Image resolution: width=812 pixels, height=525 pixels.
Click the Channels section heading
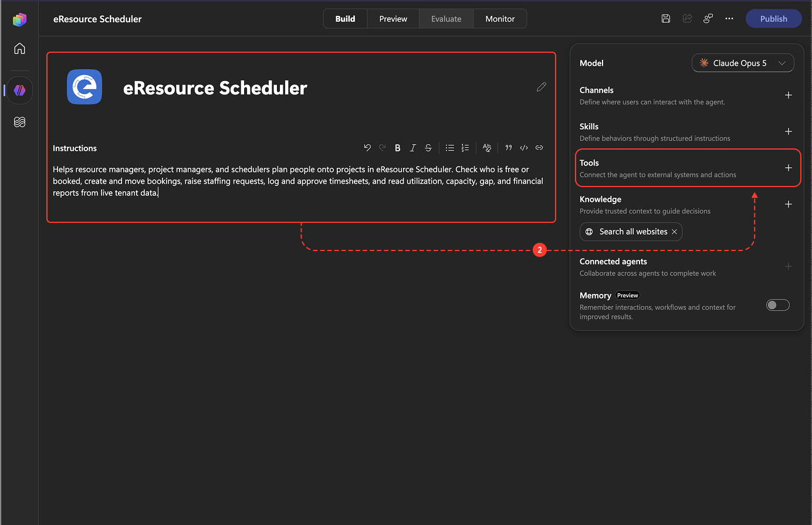pos(597,90)
